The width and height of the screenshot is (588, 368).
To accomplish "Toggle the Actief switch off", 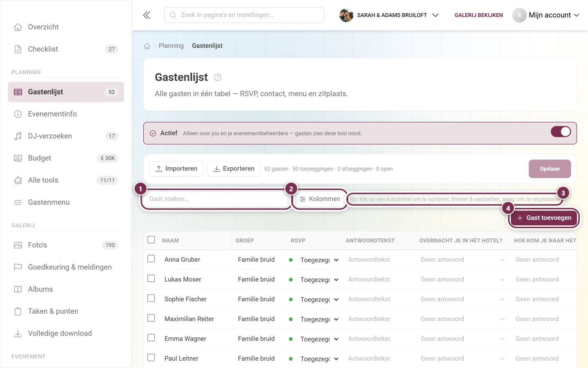I will tap(561, 132).
